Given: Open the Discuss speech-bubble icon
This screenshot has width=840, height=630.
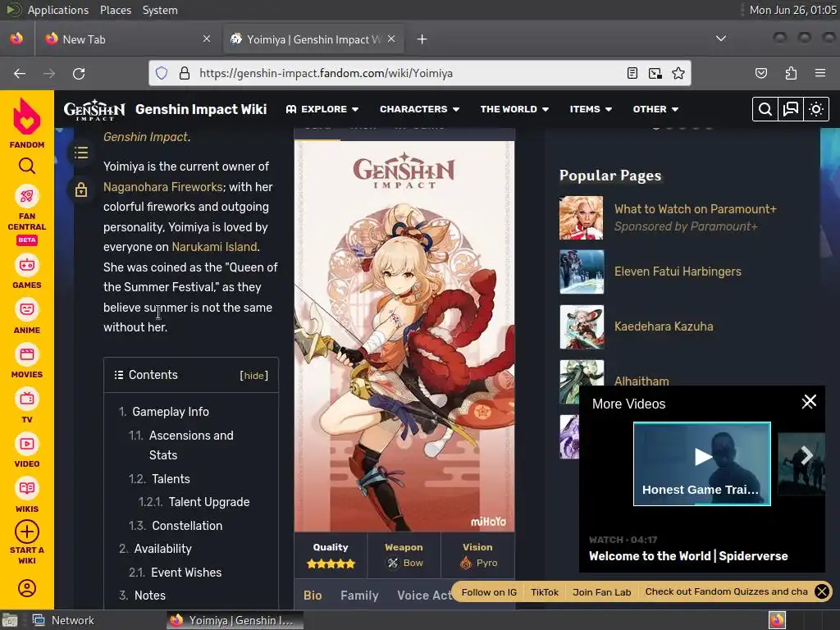Looking at the screenshot, I should tap(791, 109).
